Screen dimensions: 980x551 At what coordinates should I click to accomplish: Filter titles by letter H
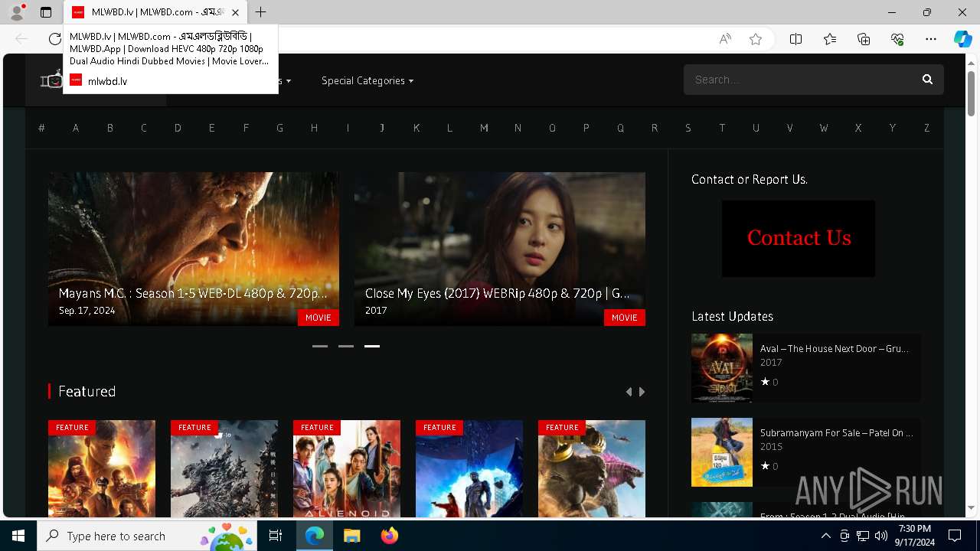point(314,128)
